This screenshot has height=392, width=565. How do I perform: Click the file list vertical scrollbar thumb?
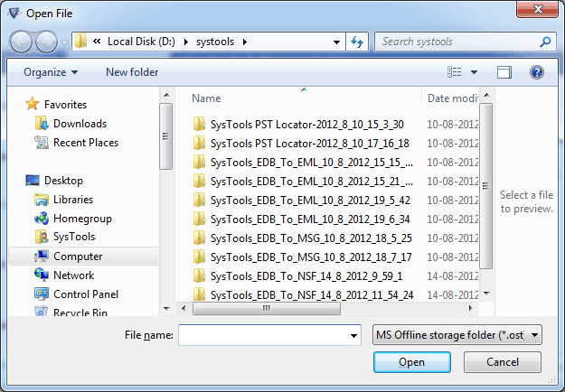(x=486, y=186)
